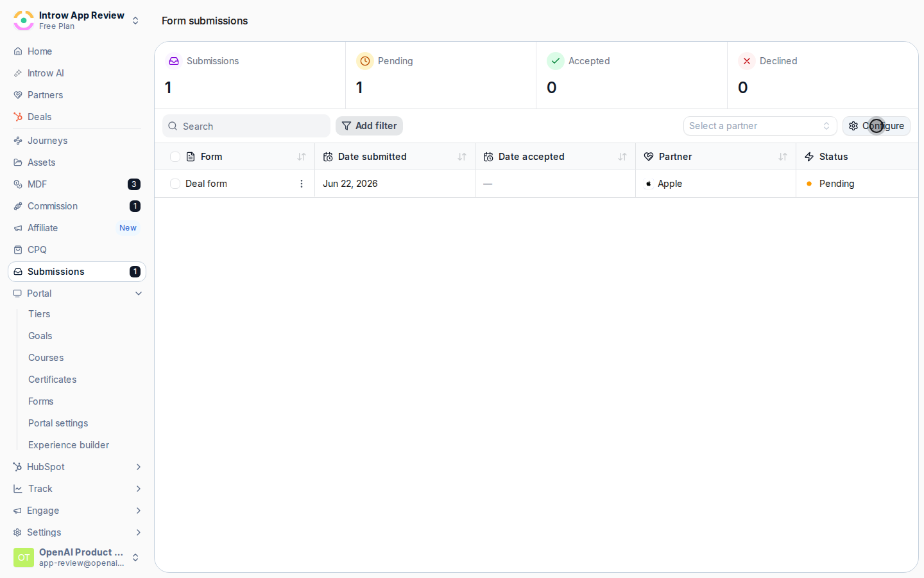Image resolution: width=924 pixels, height=578 pixels.
Task: Sort by Date accepted arrows
Action: (x=622, y=157)
